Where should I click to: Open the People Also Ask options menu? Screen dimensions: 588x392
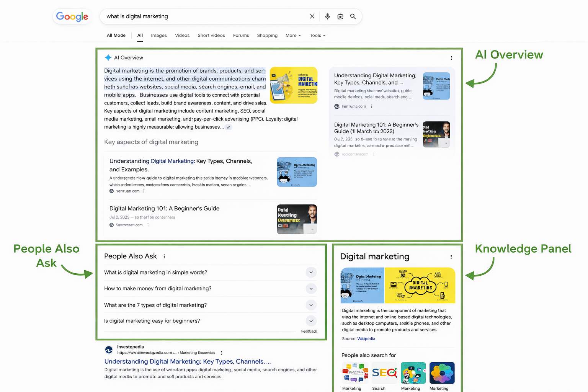coord(164,256)
